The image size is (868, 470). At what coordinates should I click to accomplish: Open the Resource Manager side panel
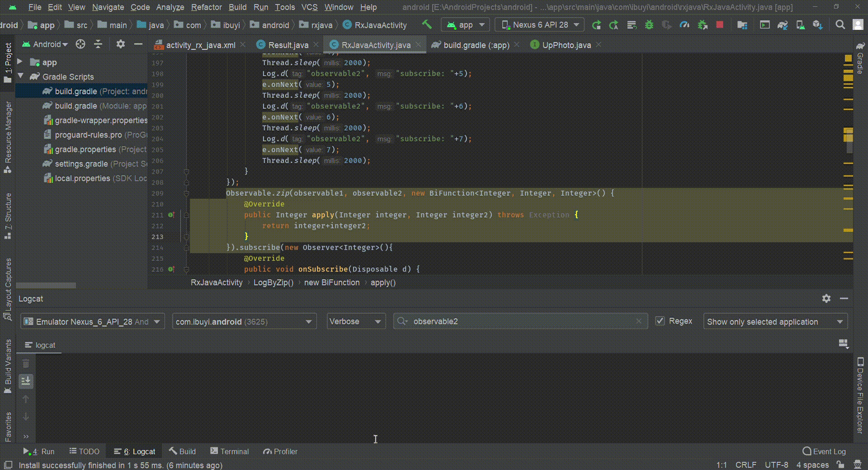click(8, 137)
